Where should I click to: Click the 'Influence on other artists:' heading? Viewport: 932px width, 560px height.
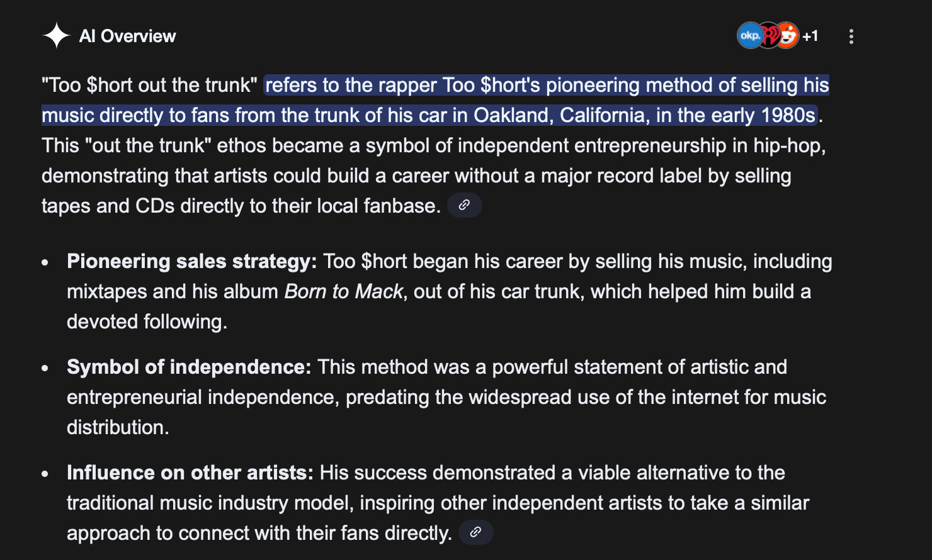tap(190, 473)
